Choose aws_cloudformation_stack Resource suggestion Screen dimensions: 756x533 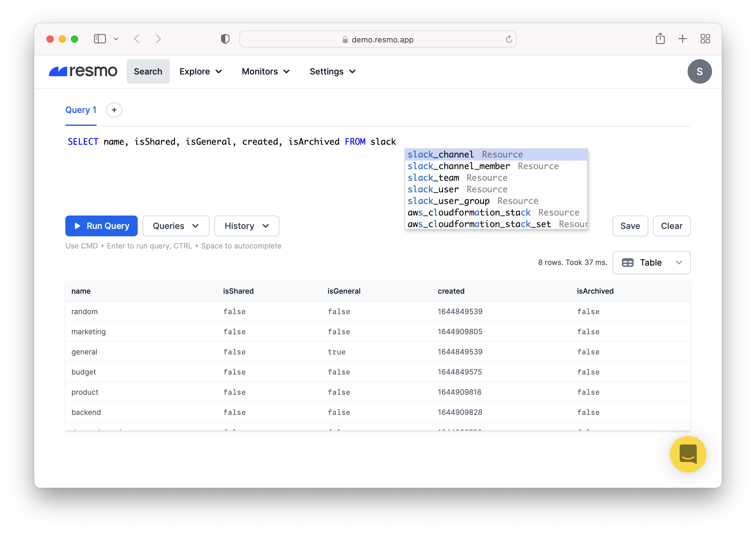coord(496,212)
